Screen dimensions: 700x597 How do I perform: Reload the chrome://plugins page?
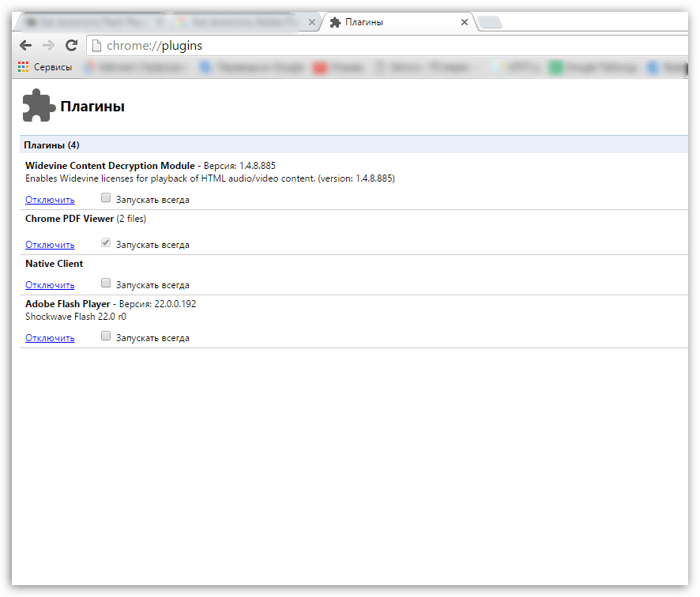[x=72, y=46]
